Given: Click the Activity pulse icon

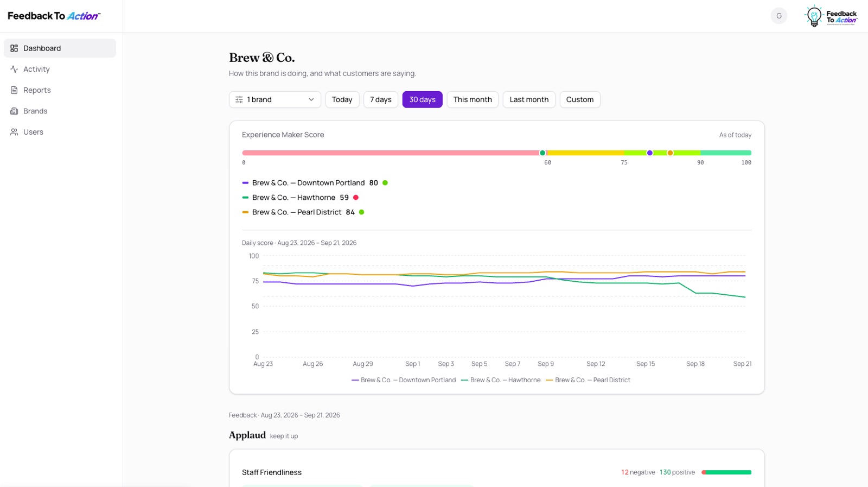Looking at the screenshot, I should (14, 69).
